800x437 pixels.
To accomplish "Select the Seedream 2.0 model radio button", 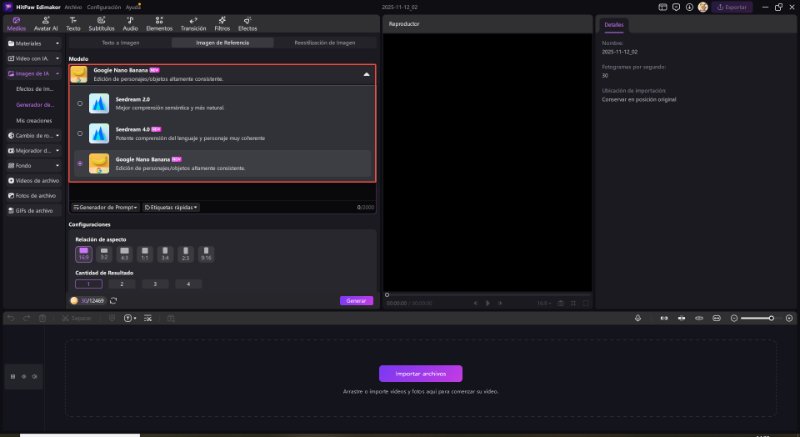I will [x=80, y=103].
